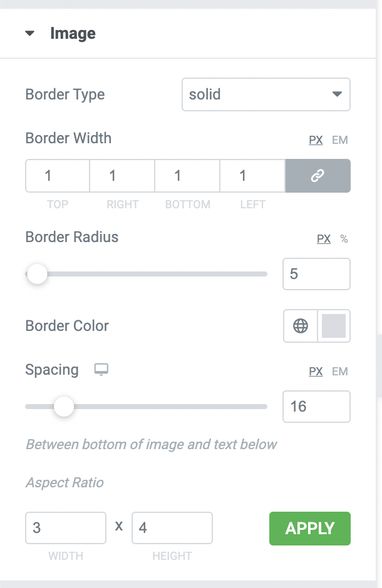Toggle the linked border width values icon
This screenshot has height=588, width=382.
click(318, 176)
